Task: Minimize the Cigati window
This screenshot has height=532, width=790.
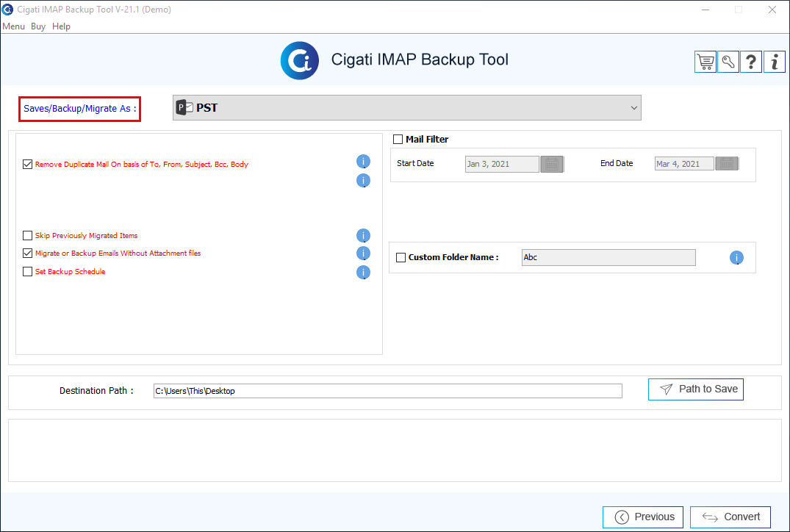Action: click(705, 10)
